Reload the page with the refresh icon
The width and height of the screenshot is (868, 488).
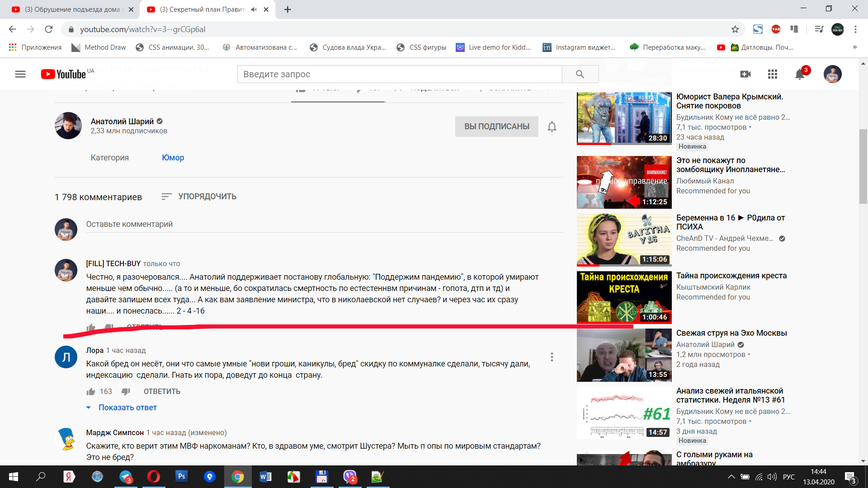click(x=49, y=29)
